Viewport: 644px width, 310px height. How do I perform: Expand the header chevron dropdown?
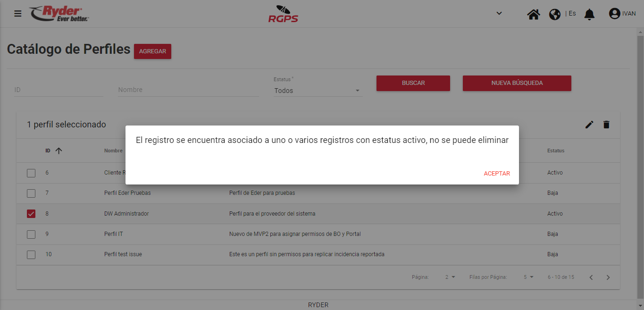pyautogui.click(x=499, y=13)
